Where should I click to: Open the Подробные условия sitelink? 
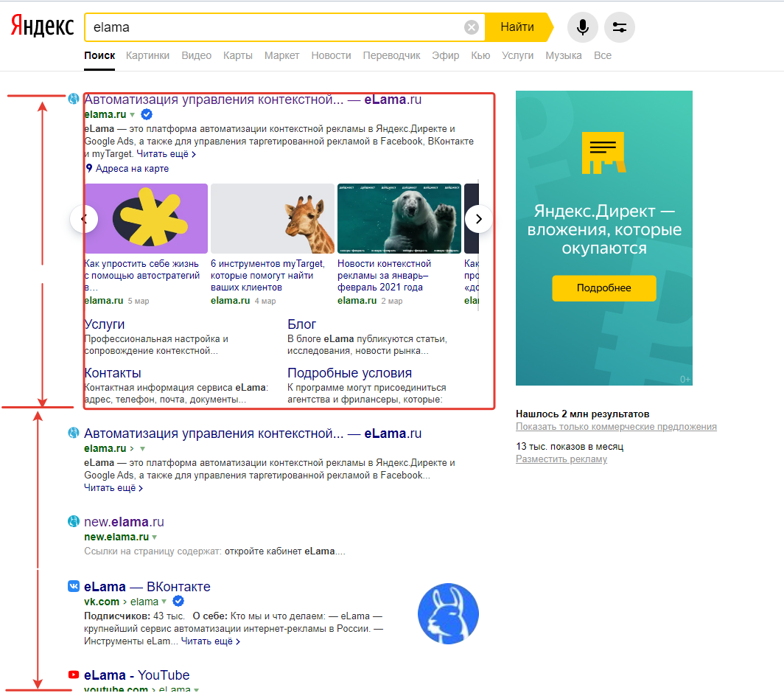tap(349, 373)
